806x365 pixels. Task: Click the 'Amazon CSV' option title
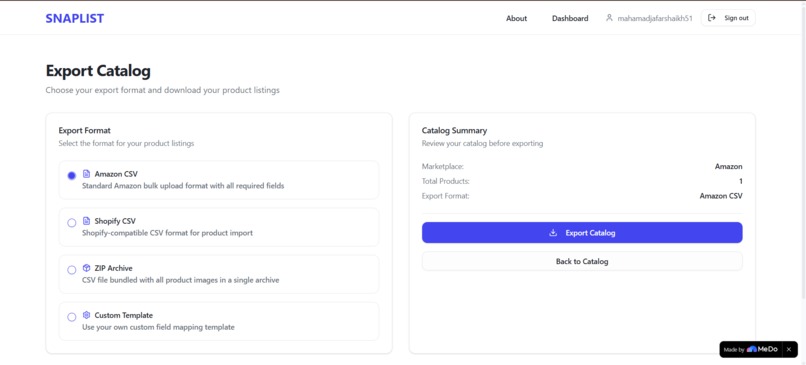click(x=116, y=174)
